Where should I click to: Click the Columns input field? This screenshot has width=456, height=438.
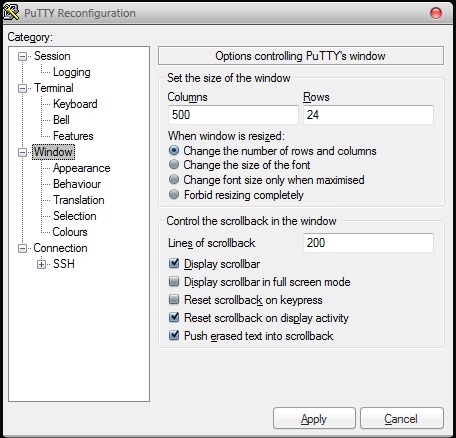pyautogui.click(x=233, y=115)
